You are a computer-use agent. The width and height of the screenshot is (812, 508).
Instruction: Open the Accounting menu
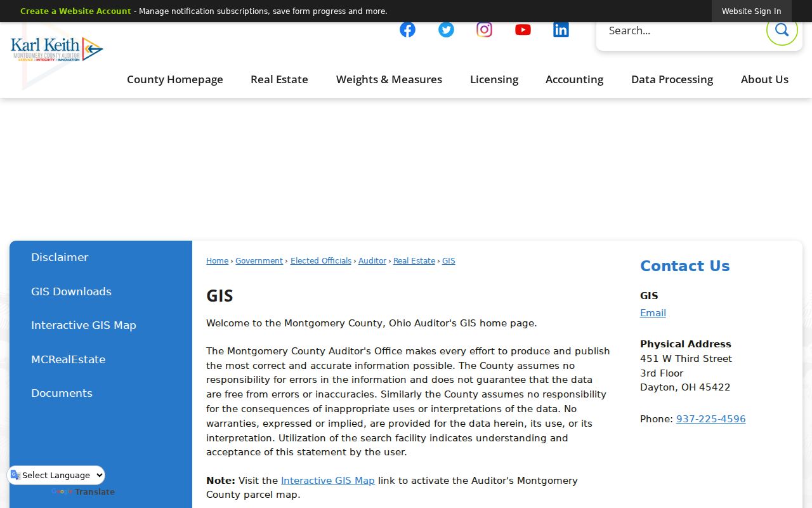click(x=574, y=79)
